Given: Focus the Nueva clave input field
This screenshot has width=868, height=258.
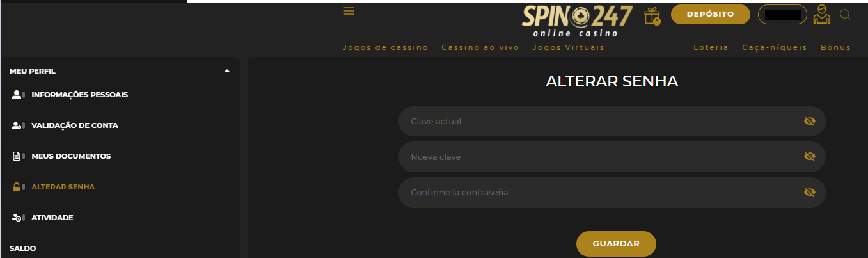Looking at the screenshot, I should click(x=612, y=157).
